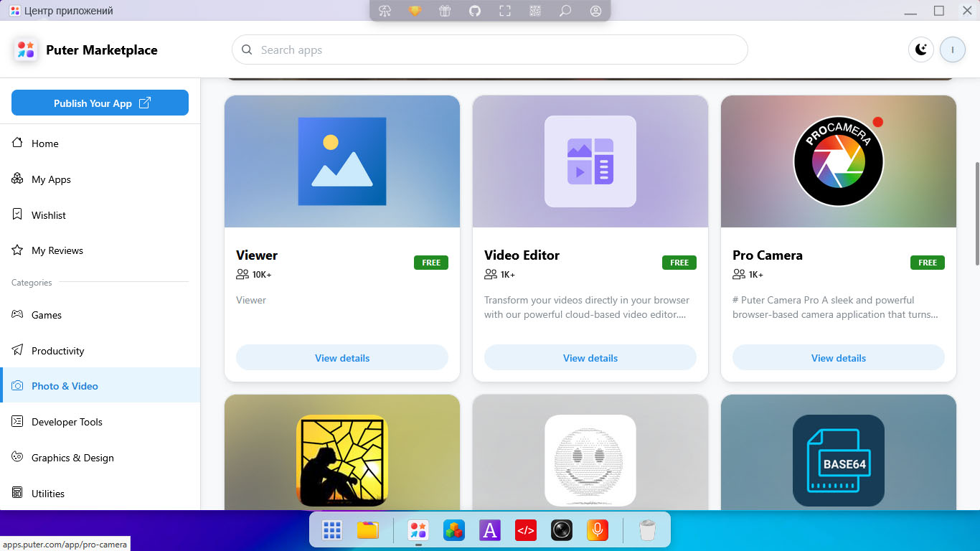This screenshot has width=980, height=551.
Task: Click the cloud network icon in the top toolbar
Action: click(x=385, y=11)
